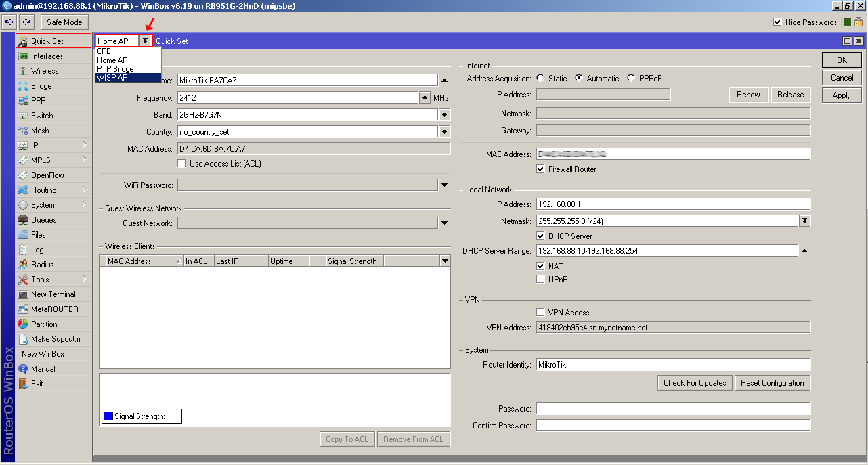This screenshot has height=465, width=868.
Task: Toggle the Firewall Router checkbox
Action: (540, 169)
